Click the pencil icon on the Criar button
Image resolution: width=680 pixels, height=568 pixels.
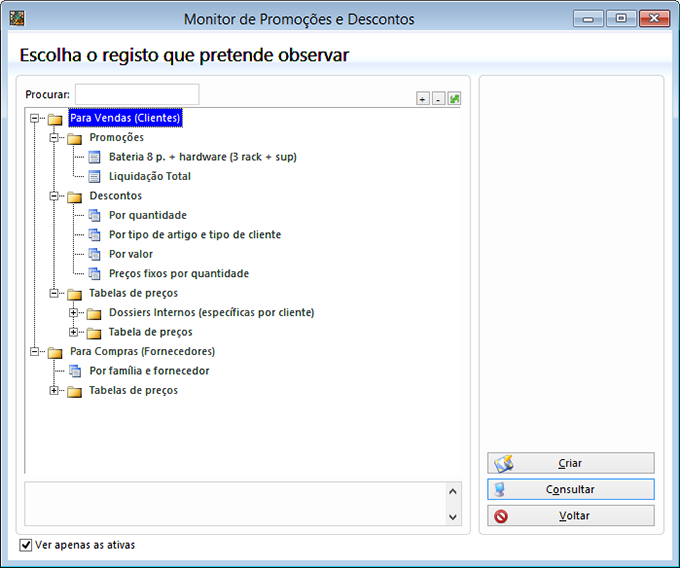pos(504,464)
